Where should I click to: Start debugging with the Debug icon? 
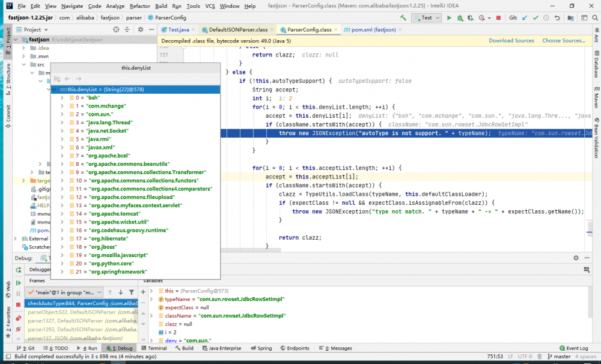coord(461,18)
